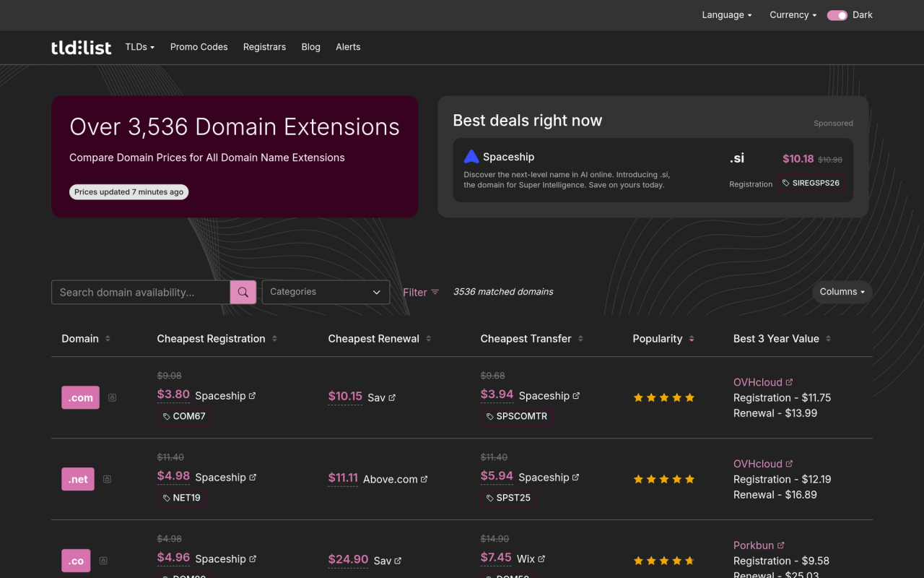
Task: Click the .com domain badge
Action: click(80, 397)
